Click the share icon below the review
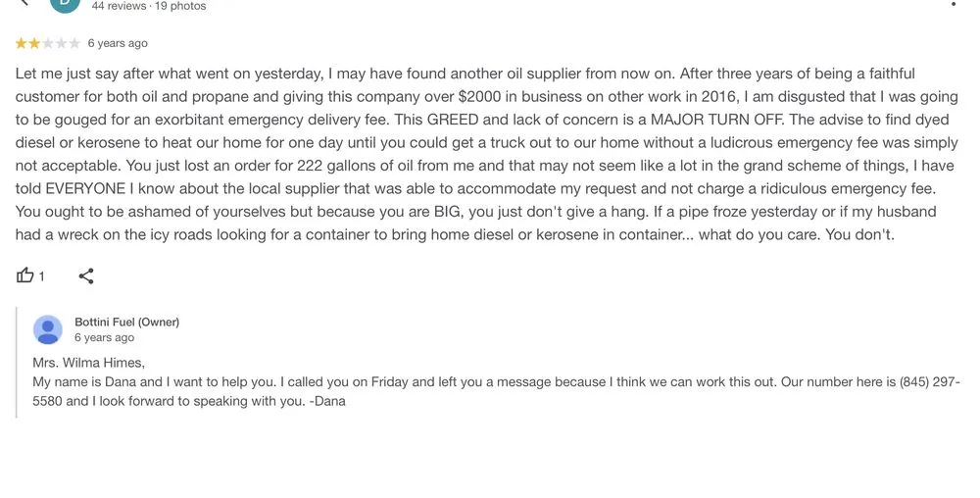This screenshot has height=498, width=980. pos(86,275)
